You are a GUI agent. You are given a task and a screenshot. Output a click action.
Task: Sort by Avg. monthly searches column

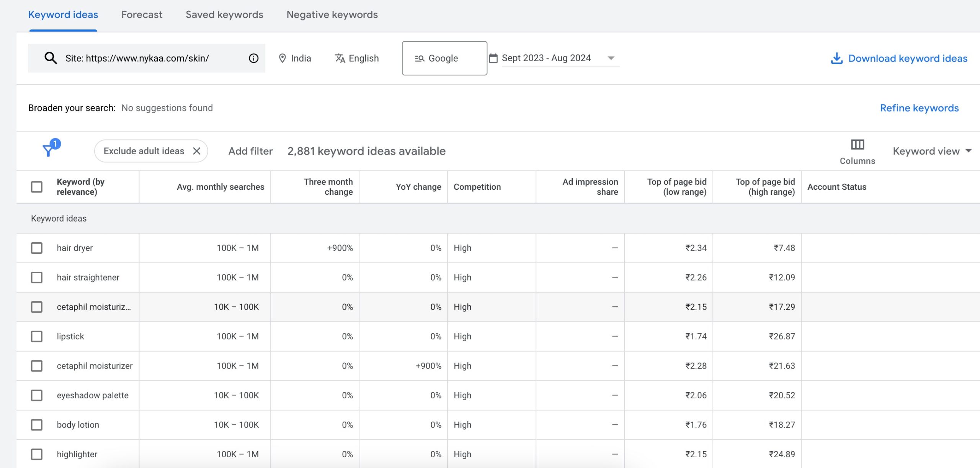click(x=220, y=187)
